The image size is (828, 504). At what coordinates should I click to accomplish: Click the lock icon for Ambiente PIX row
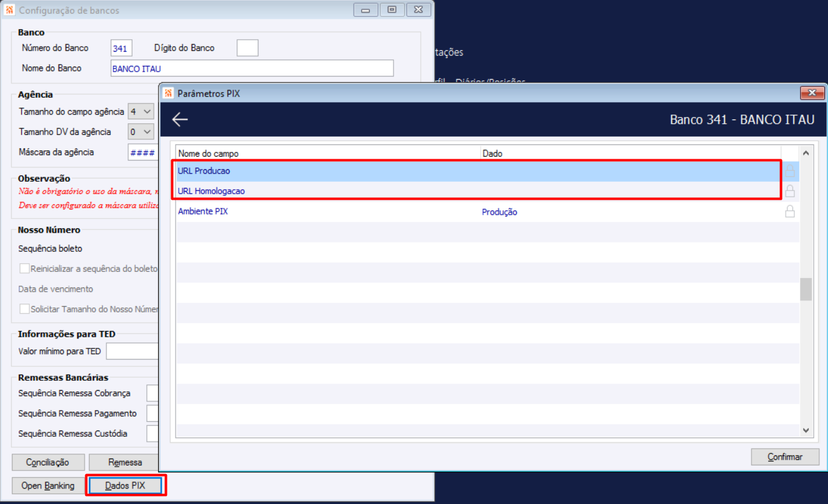pos(790,212)
